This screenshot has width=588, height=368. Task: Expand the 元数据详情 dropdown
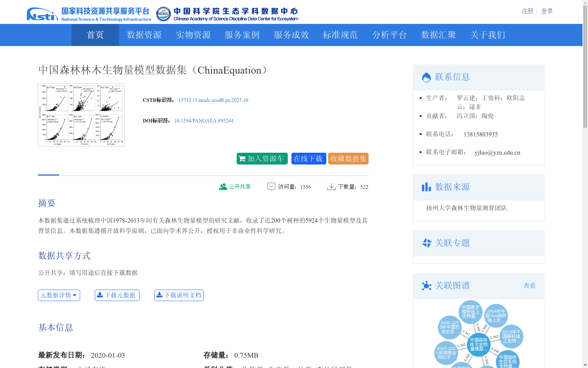point(59,295)
